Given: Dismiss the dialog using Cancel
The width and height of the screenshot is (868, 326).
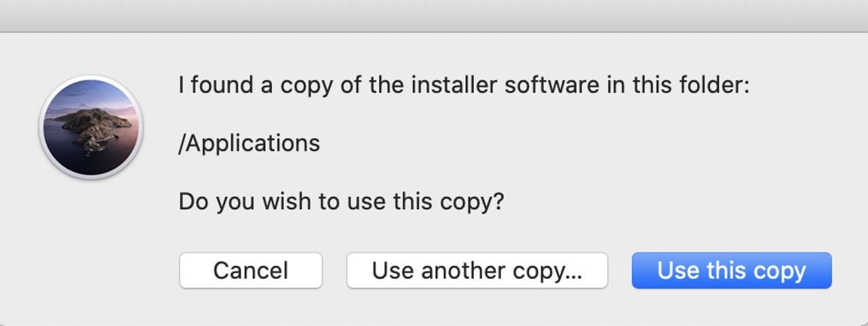Looking at the screenshot, I should click(x=250, y=270).
